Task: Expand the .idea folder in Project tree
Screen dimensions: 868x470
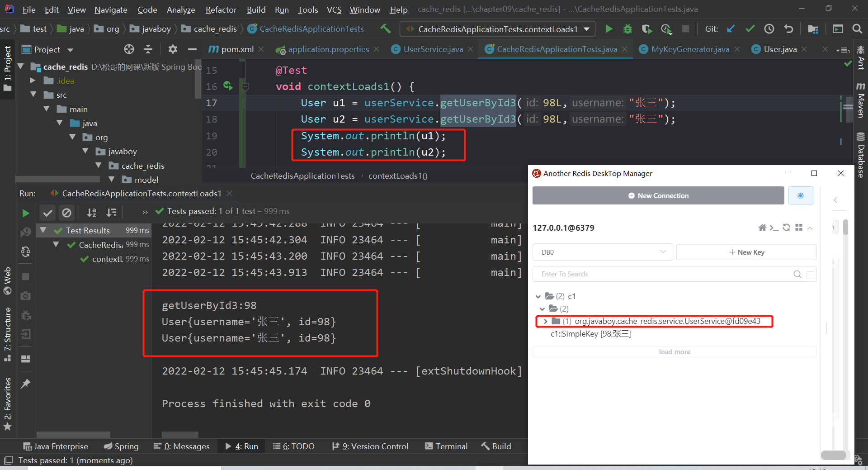Action: [x=33, y=81]
